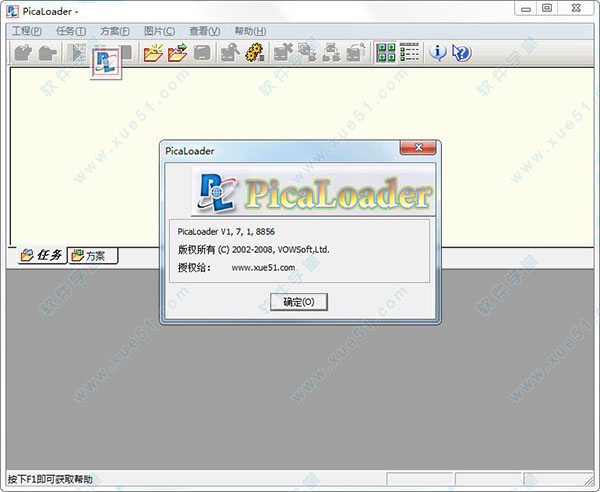Switch to the 方案 tab

click(93, 256)
